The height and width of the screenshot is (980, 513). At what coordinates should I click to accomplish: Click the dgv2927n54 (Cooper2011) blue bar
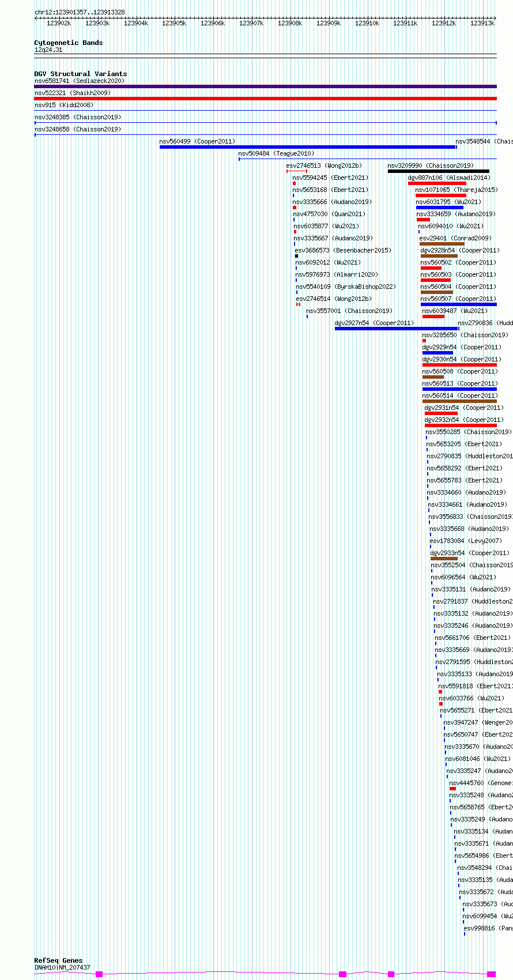point(397,329)
